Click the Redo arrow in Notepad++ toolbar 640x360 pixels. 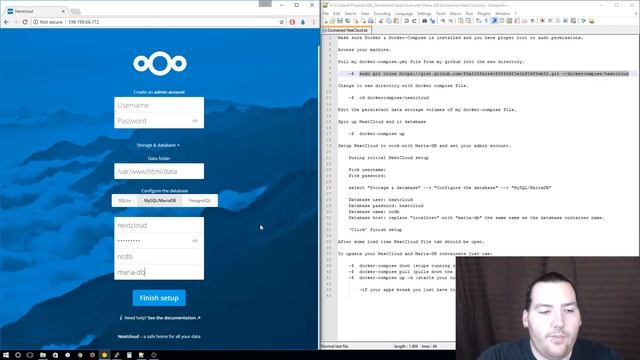[414, 21]
